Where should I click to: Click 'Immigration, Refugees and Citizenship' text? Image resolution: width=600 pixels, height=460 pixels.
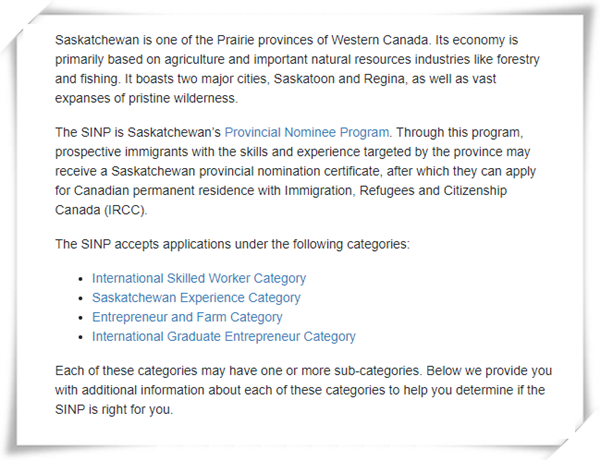pos(396,191)
